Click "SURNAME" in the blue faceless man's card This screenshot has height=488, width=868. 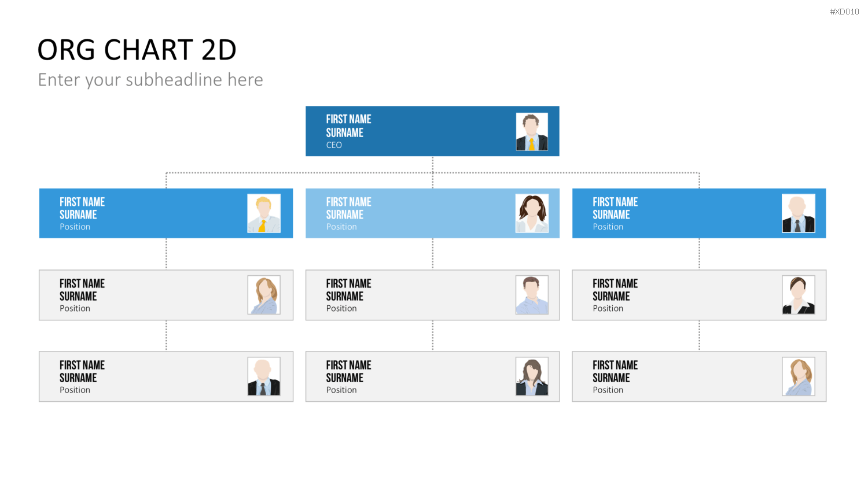click(x=611, y=215)
